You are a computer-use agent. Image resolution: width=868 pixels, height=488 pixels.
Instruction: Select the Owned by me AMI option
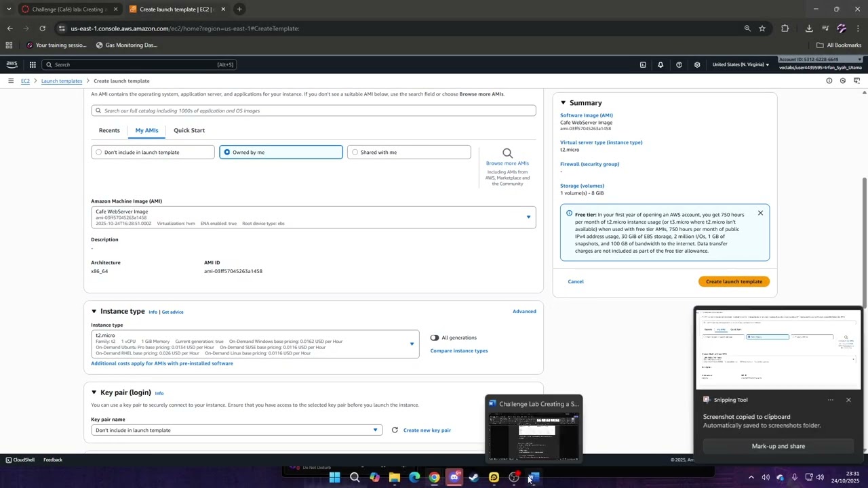coord(281,152)
